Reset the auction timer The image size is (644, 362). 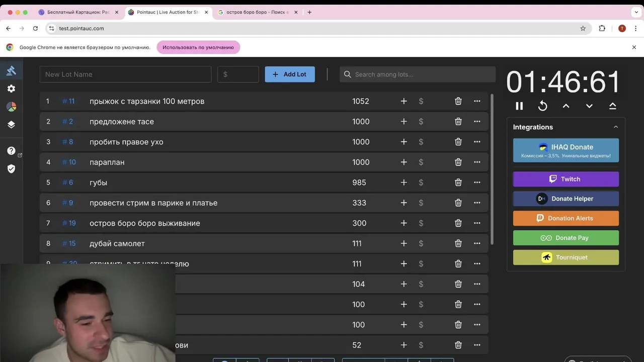click(x=542, y=106)
